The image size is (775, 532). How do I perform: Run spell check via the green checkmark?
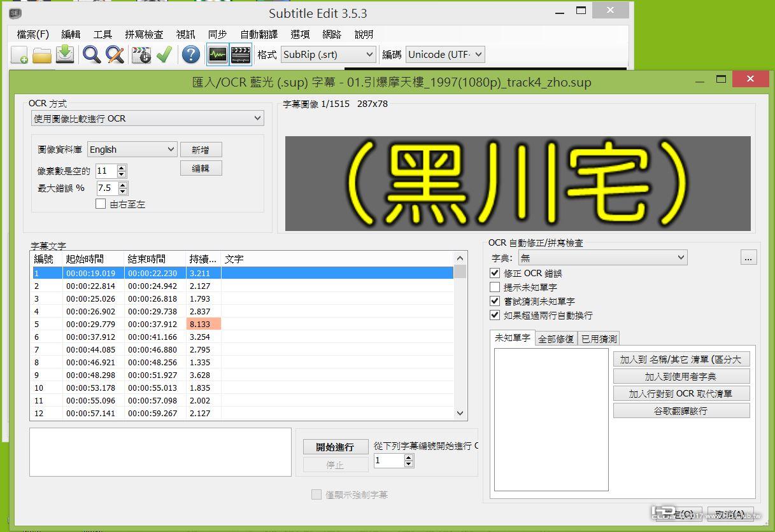[164, 55]
